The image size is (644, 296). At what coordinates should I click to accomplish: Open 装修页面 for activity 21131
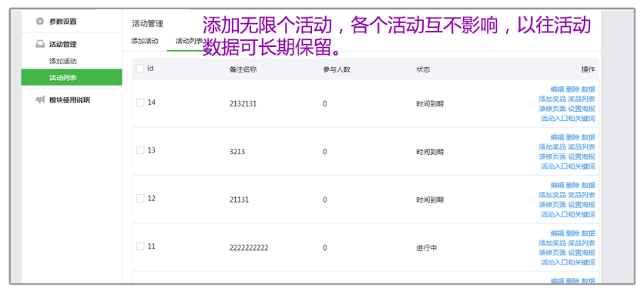pos(552,205)
